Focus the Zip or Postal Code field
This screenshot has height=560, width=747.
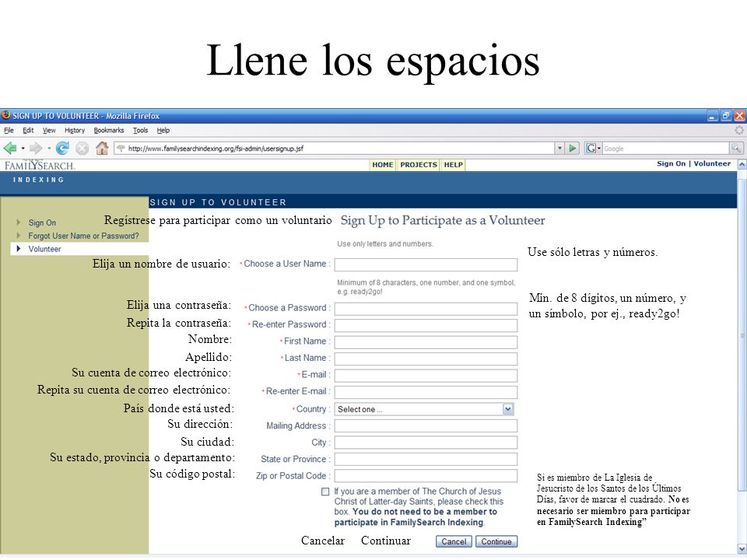426,476
